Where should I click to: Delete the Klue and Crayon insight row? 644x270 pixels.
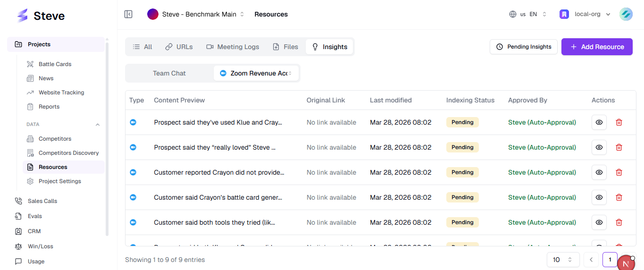click(x=619, y=122)
